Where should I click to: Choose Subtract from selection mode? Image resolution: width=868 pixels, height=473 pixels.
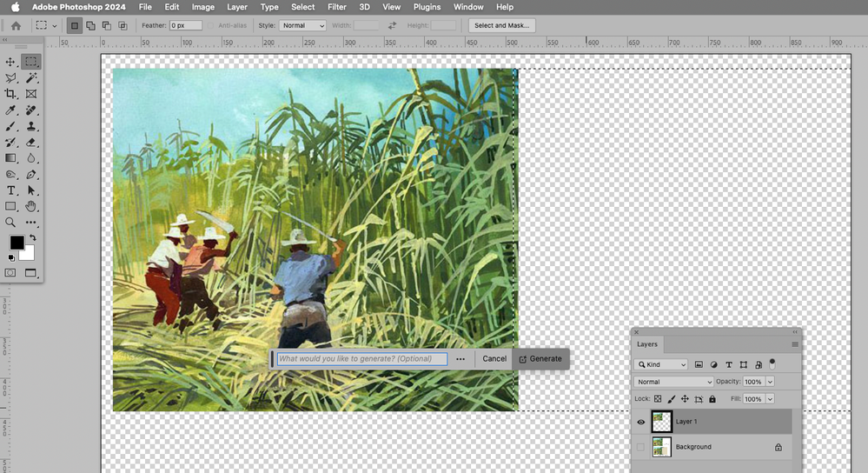tap(106, 25)
